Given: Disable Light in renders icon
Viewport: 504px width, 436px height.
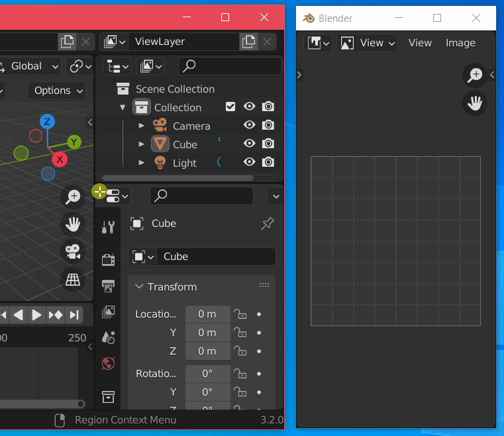Looking at the screenshot, I should (268, 162).
